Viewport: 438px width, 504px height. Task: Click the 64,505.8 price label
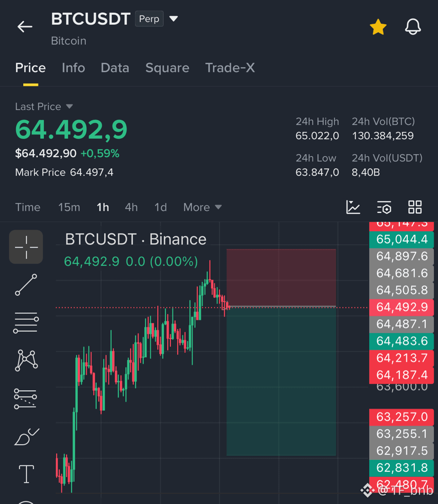(401, 290)
